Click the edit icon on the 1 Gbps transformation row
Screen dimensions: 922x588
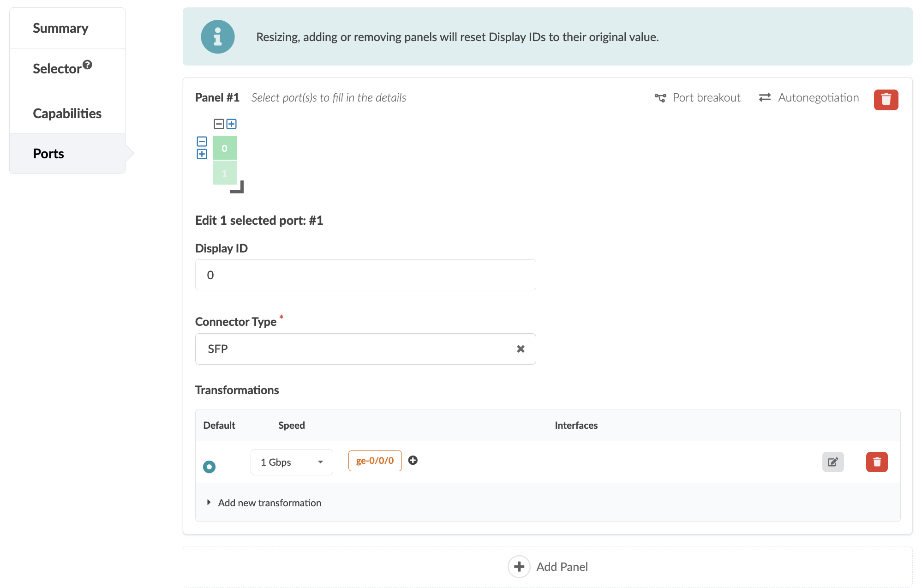[x=832, y=462]
